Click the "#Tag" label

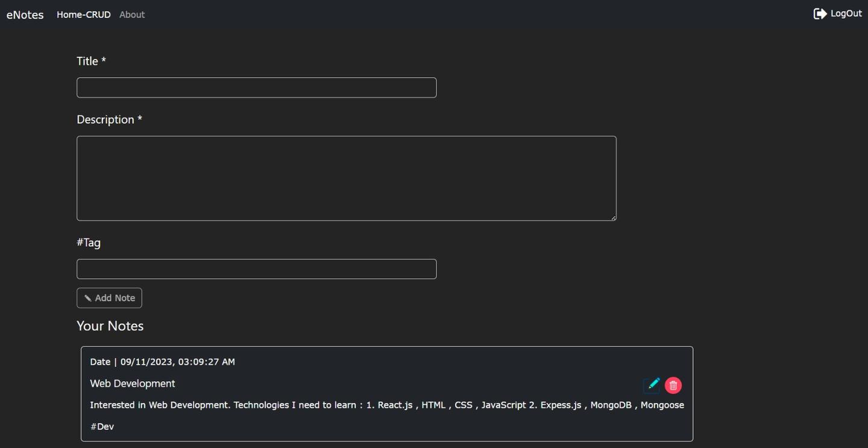point(89,243)
